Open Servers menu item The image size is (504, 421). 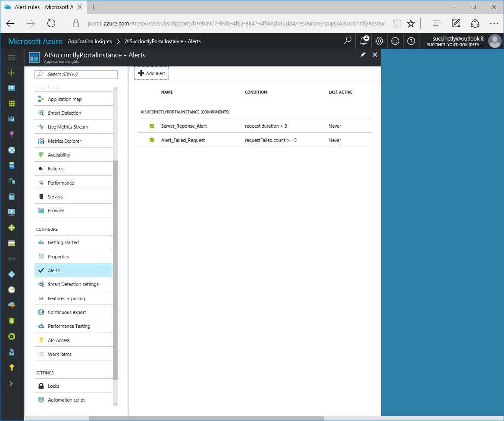pyautogui.click(x=74, y=197)
